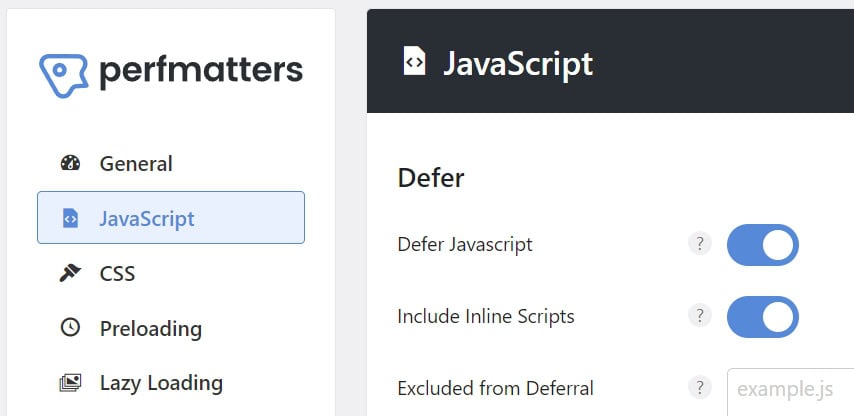Go to the CSS settings label in the sidebar
Screen dimensions: 854x416
point(117,273)
